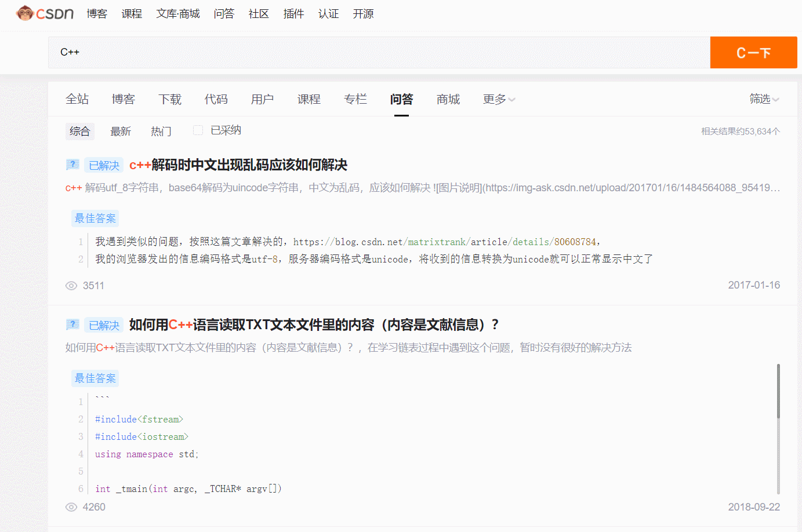Open question 如何用C++语言读取TXT文本文件里的内容

(x=314, y=325)
